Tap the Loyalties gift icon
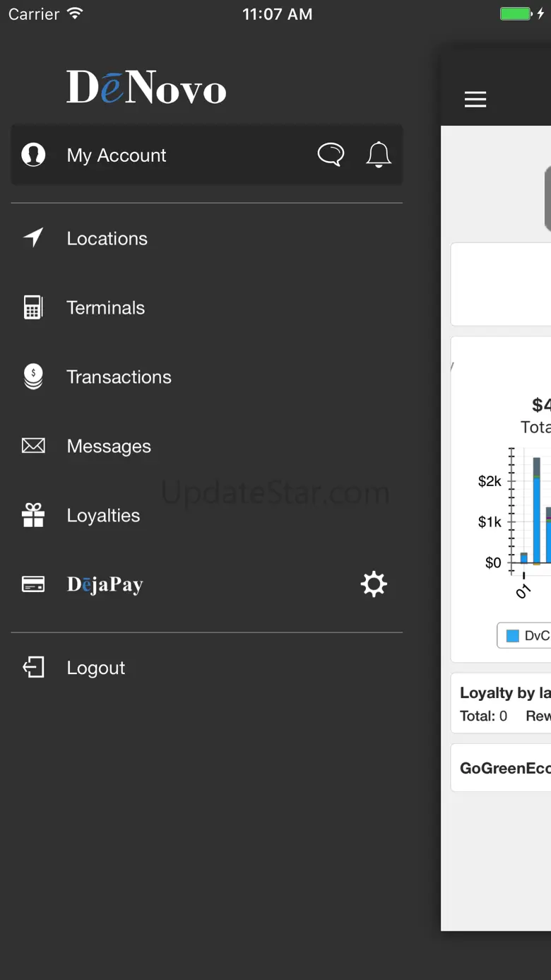This screenshot has width=551, height=980. (x=33, y=515)
